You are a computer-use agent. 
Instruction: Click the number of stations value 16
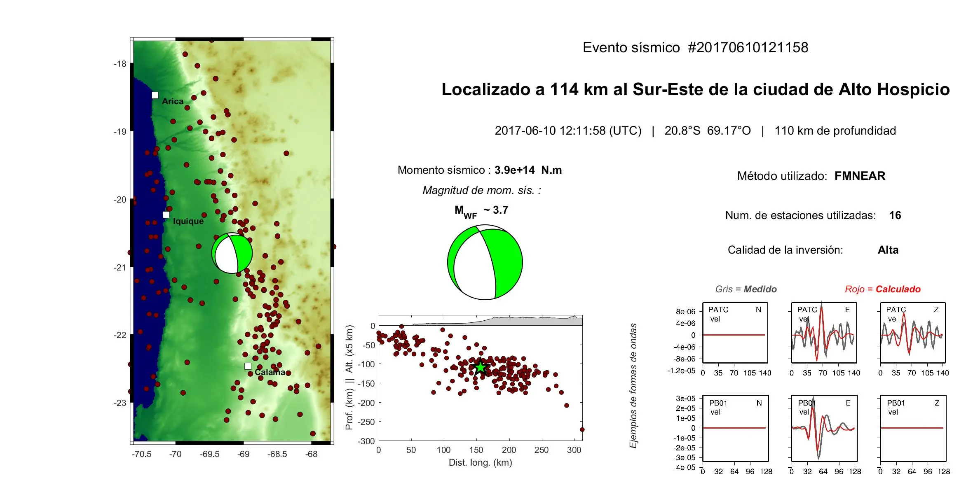coord(895,215)
